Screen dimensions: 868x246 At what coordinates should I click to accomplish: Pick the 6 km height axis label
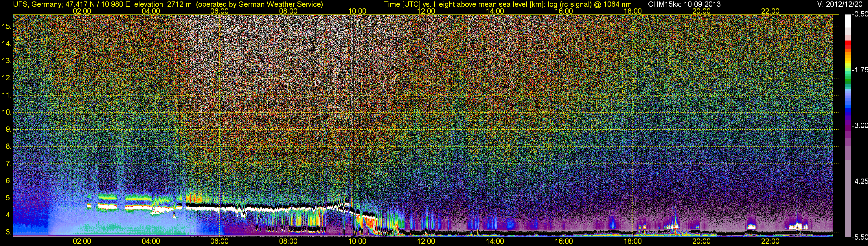[8, 181]
